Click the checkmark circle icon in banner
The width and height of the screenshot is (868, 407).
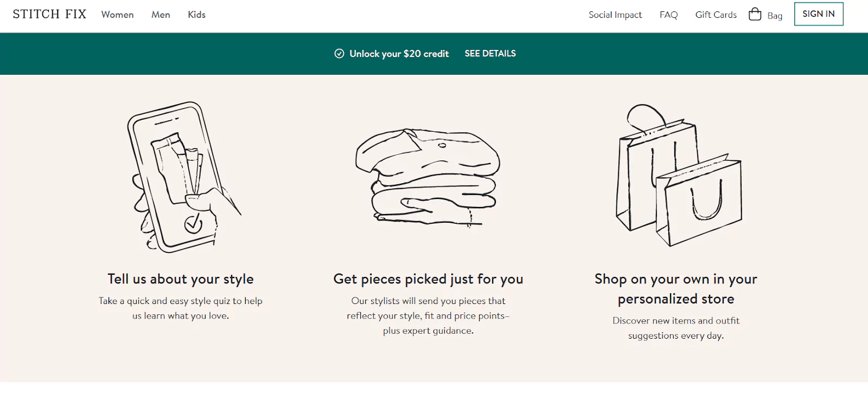[x=339, y=54]
